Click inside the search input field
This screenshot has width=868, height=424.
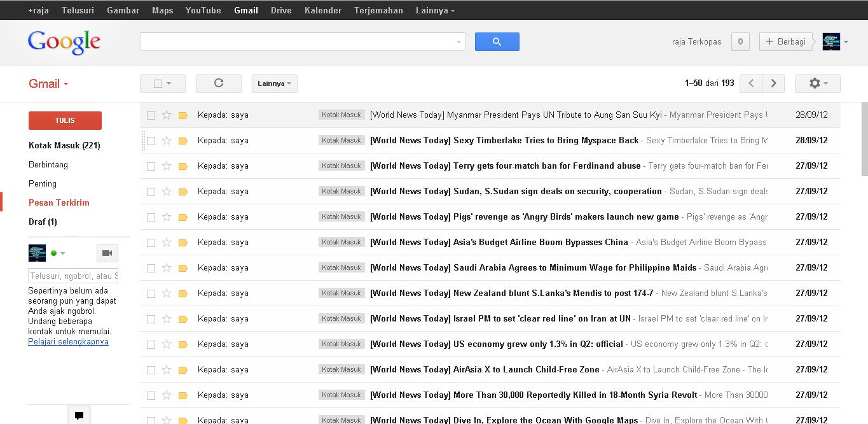coord(299,41)
